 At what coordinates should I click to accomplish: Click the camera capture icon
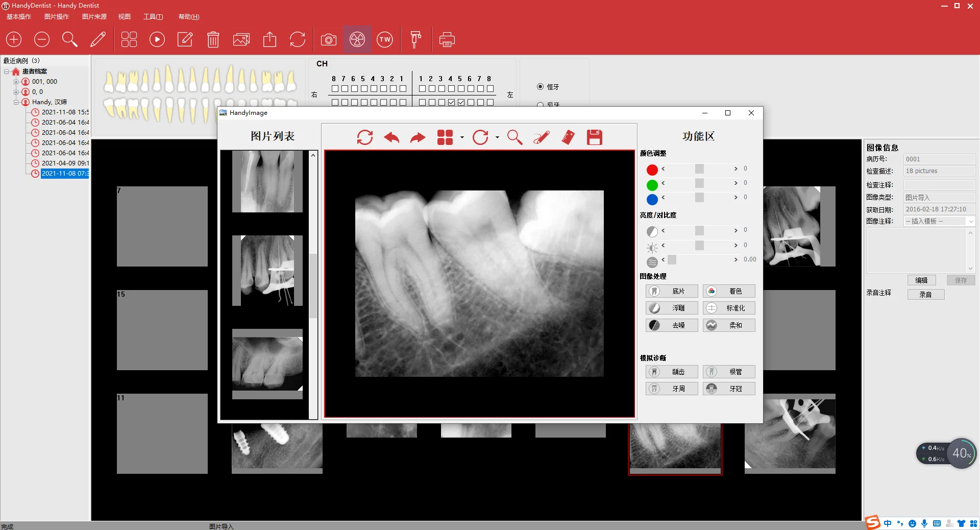tap(329, 39)
